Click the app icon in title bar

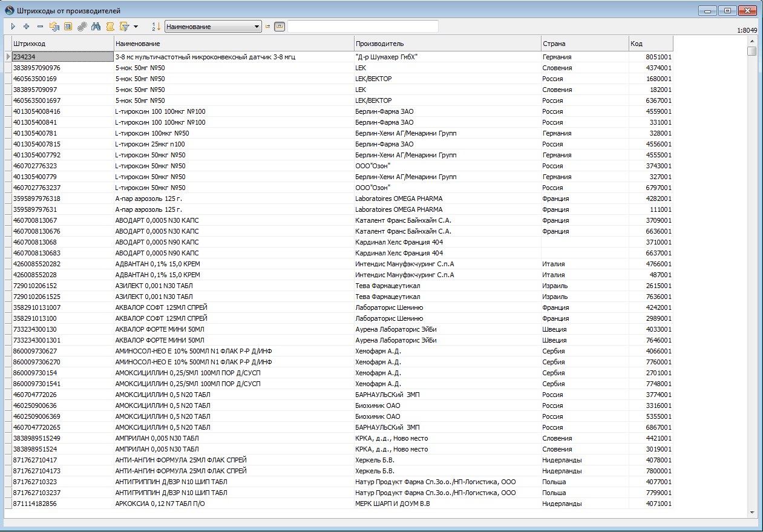coord(9,10)
